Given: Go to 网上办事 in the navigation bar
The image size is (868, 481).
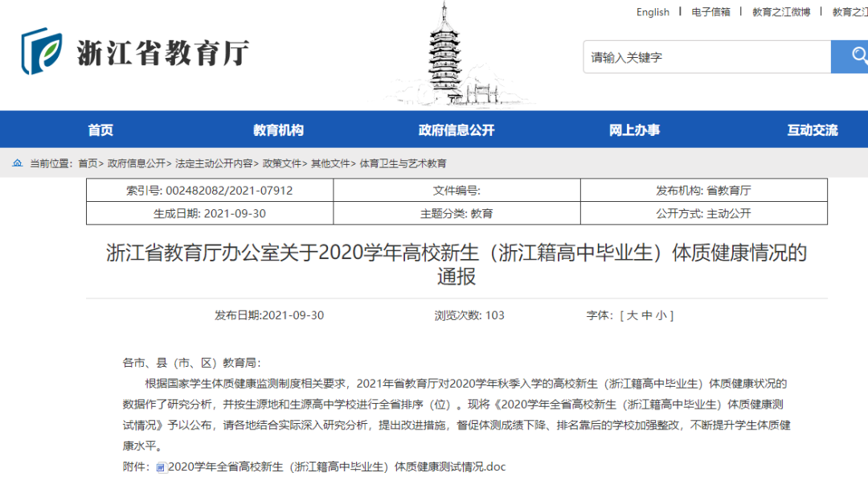Looking at the screenshot, I should tap(634, 129).
